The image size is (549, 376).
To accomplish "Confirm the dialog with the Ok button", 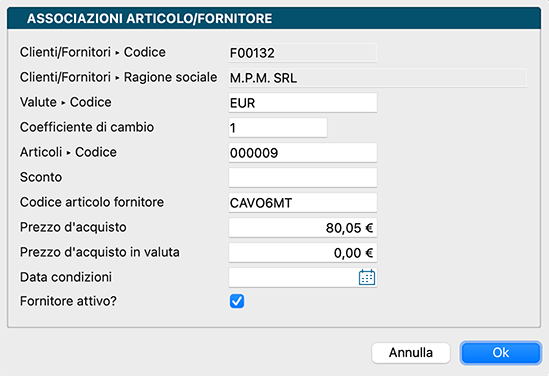I will coord(501,353).
